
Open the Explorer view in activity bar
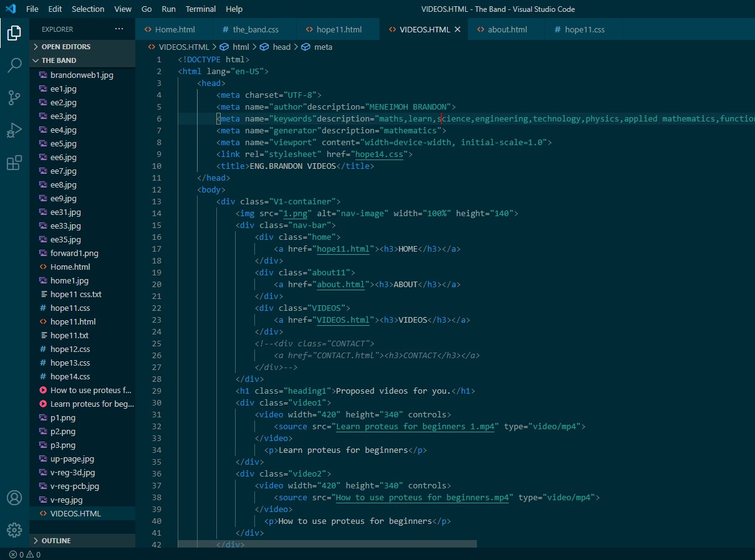click(x=14, y=32)
